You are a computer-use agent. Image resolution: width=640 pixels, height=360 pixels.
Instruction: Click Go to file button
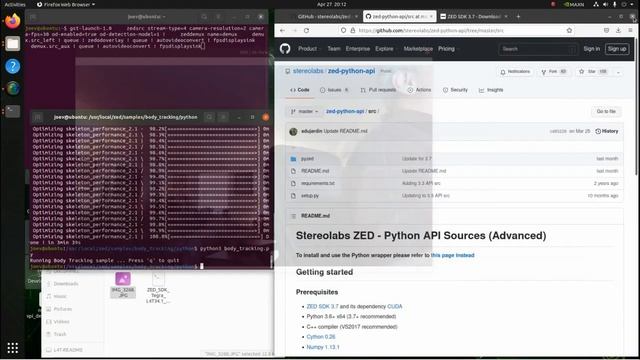(606, 111)
